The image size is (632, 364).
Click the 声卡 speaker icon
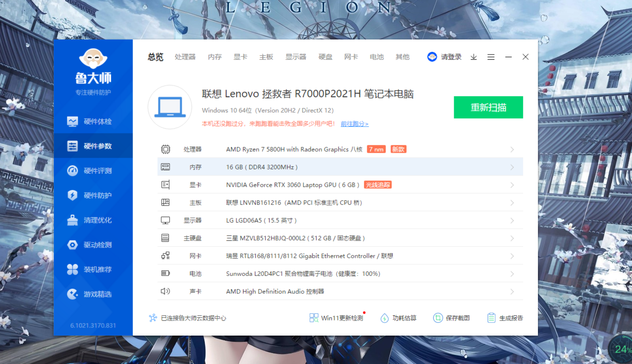pyautogui.click(x=166, y=291)
